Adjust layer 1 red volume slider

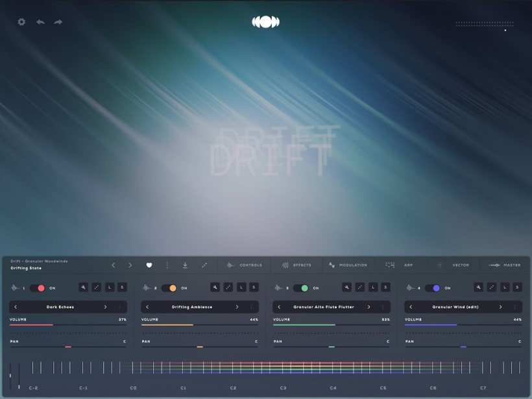68,325
